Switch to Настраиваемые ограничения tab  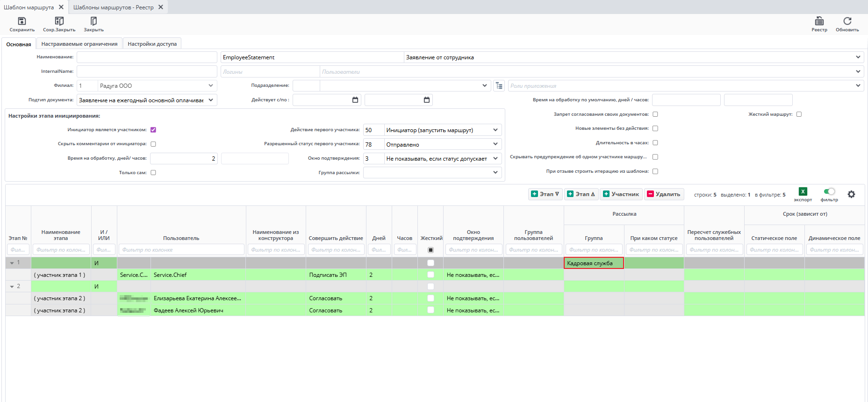tap(79, 44)
